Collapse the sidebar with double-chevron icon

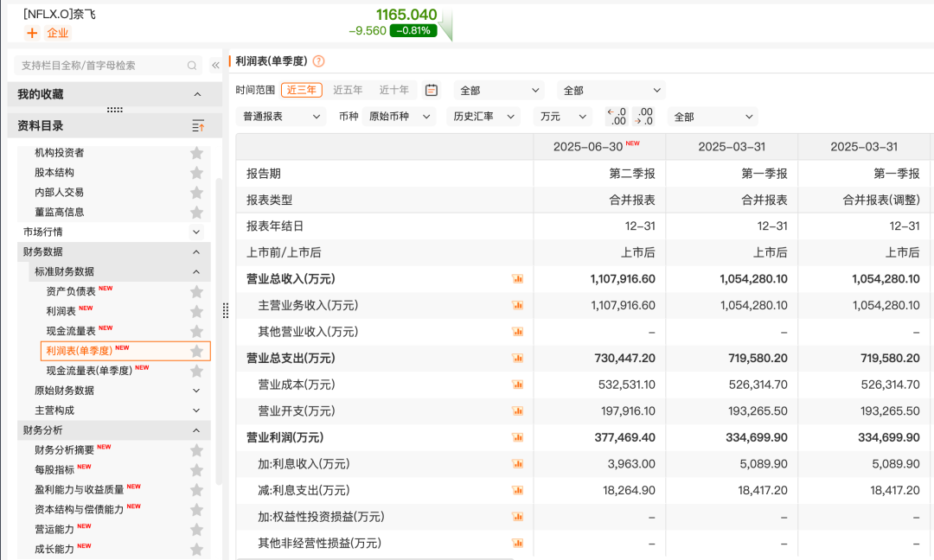tap(215, 66)
